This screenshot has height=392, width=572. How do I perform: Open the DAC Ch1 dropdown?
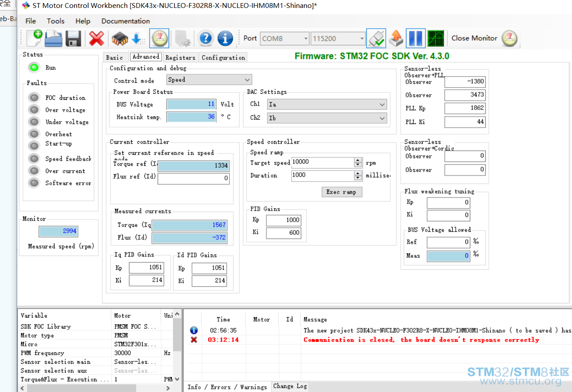pyautogui.click(x=327, y=104)
